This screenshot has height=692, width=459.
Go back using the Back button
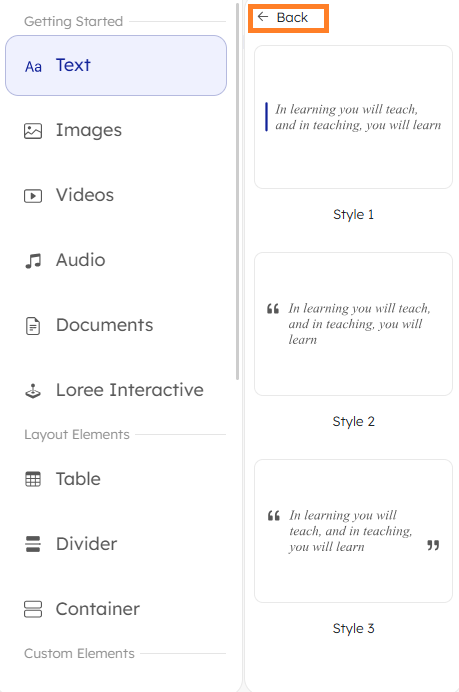click(288, 18)
